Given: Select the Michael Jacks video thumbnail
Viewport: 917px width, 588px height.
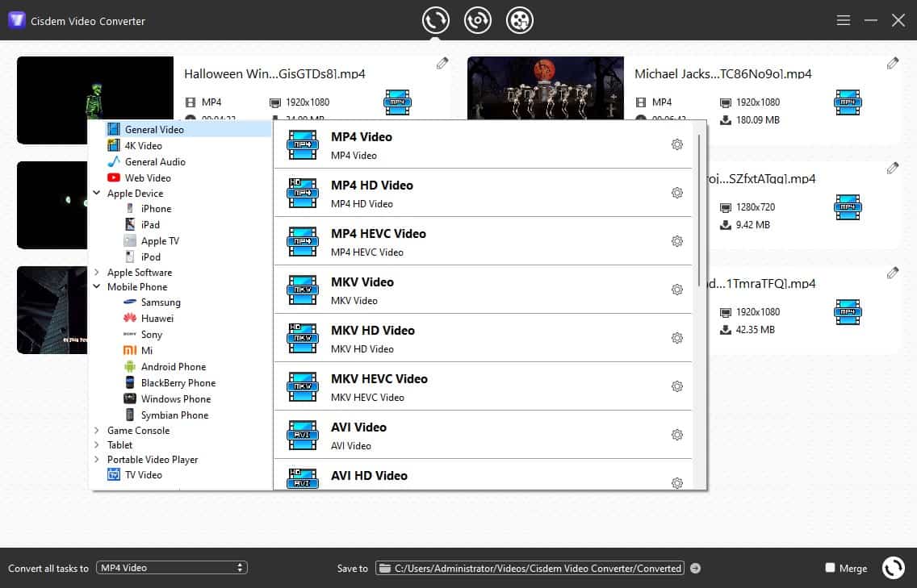Looking at the screenshot, I should (x=546, y=88).
